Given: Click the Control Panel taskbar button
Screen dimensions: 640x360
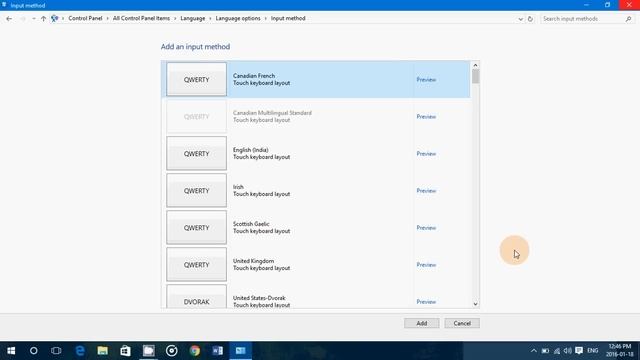Looking at the screenshot, I should click(240, 351).
